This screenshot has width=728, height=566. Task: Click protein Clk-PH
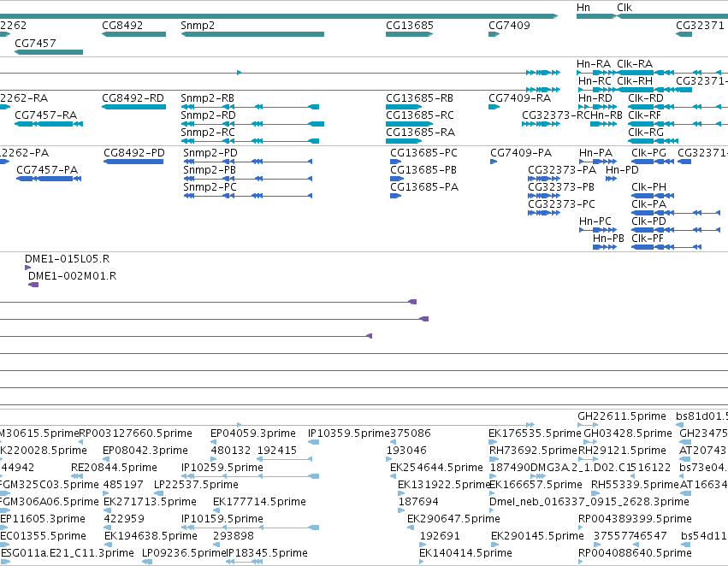point(648,187)
